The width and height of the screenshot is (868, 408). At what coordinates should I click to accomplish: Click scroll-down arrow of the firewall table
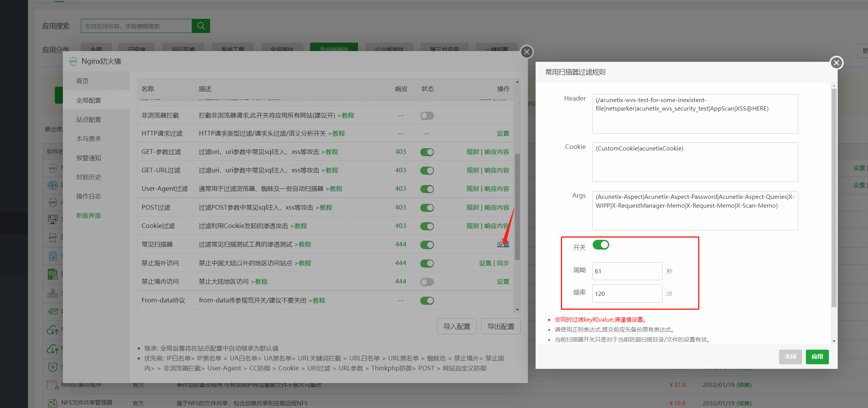(x=517, y=310)
